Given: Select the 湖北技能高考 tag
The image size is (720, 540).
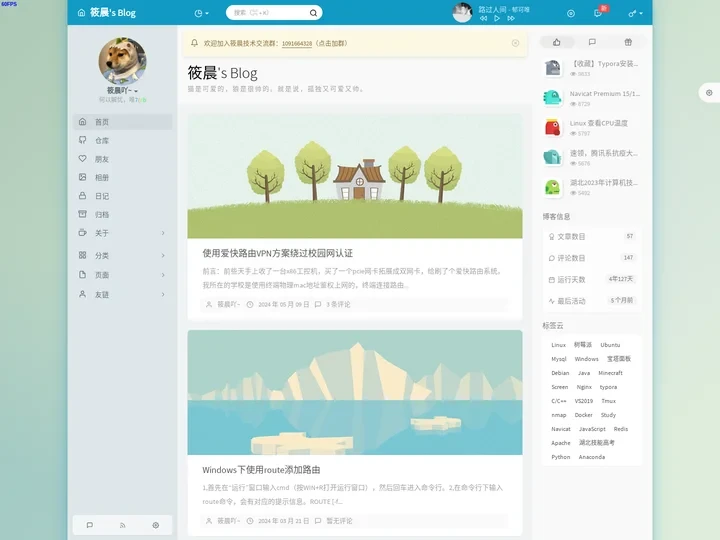Looking at the screenshot, I should pyautogui.click(x=596, y=443).
